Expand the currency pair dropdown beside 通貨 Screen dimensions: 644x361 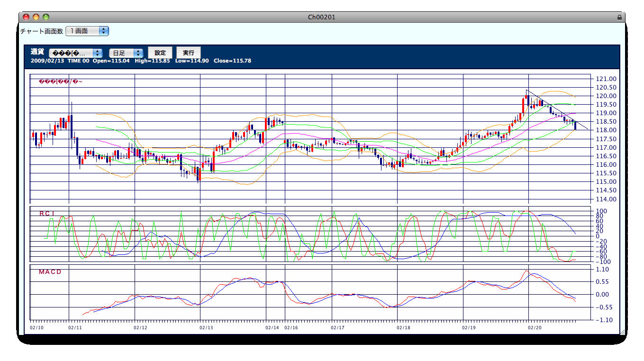(x=76, y=53)
